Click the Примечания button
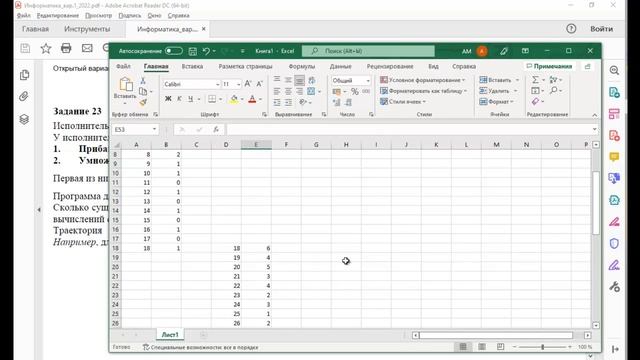The height and width of the screenshot is (360, 640). [x=549, y=66]
